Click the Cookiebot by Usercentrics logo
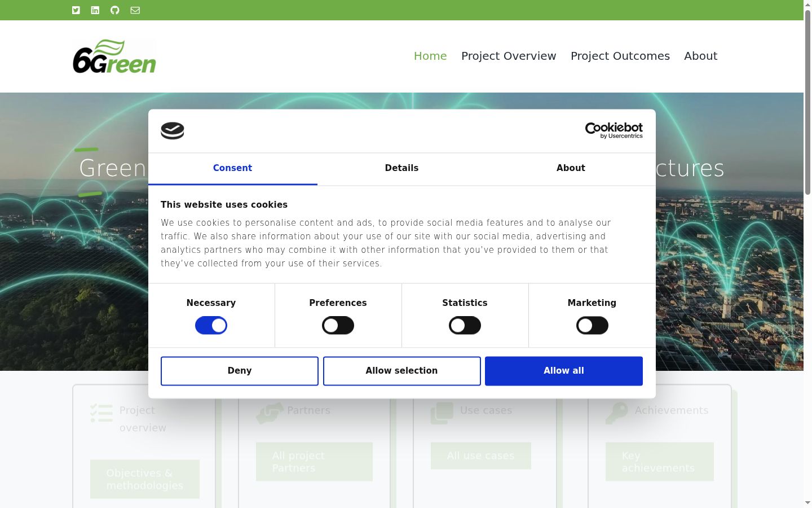This screenshot has width=812, height=508. point(614,130)
